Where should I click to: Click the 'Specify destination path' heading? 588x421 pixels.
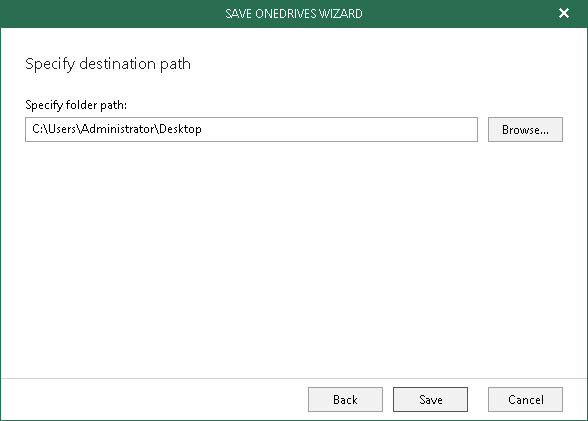108,64
